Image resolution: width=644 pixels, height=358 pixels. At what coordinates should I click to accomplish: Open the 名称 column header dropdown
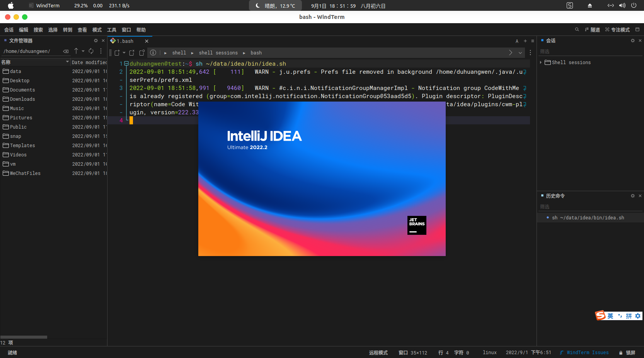67,62
